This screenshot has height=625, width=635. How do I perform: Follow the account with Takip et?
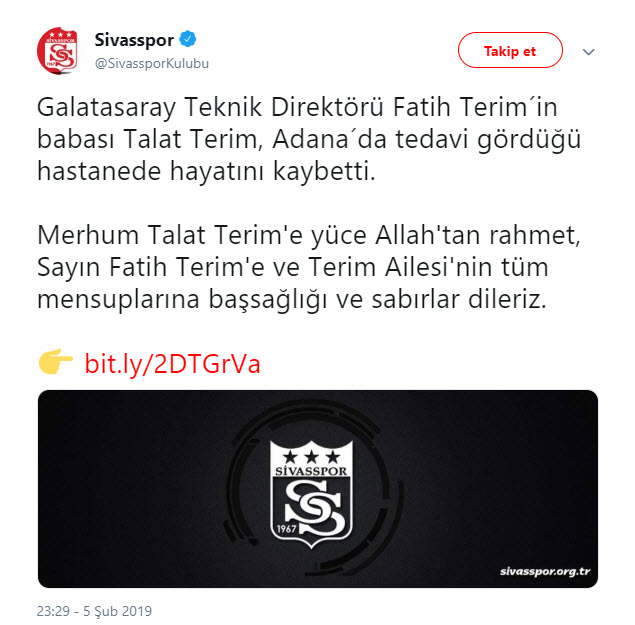pos(510,50)
